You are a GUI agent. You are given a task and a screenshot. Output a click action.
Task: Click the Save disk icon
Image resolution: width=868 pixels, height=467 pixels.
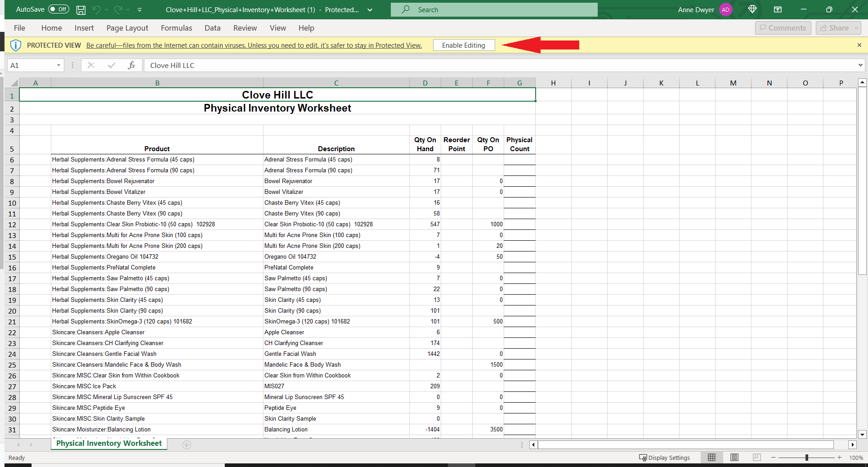(81, 9)
